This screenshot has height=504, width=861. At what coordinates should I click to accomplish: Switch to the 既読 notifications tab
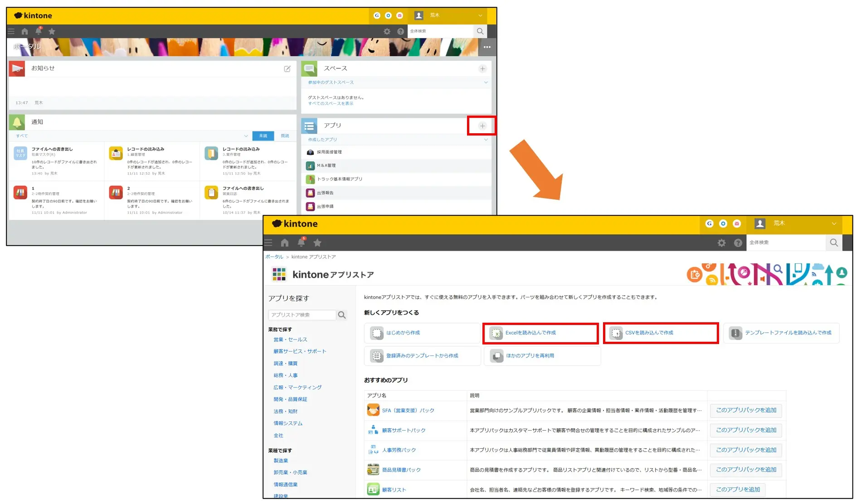tap(285, 136)
